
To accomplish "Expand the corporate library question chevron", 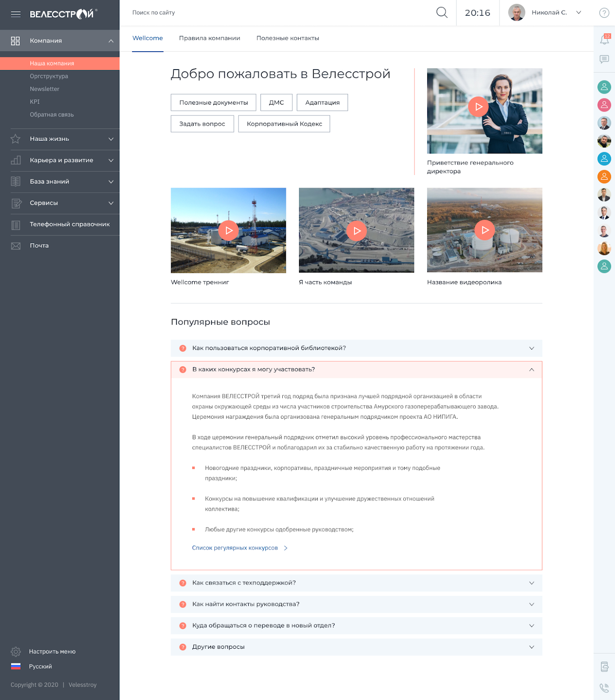I will (x=531, y=348).
